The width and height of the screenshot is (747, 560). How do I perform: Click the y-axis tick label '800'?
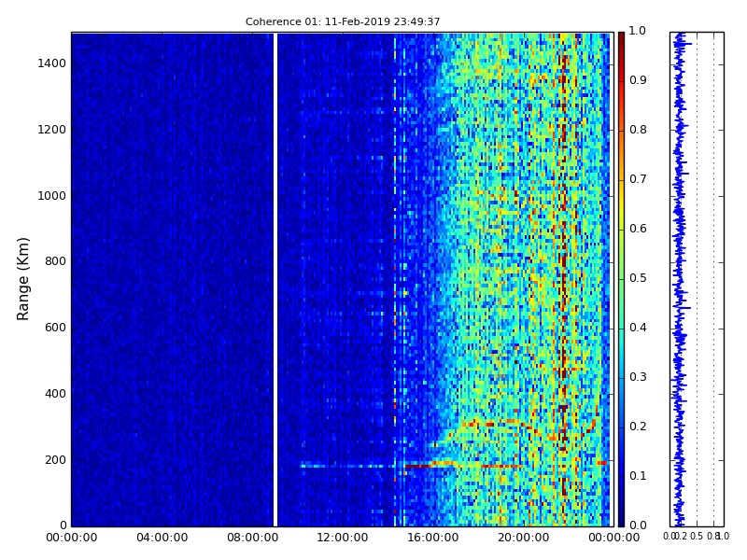pyautogui.click(x=56, y=261)
